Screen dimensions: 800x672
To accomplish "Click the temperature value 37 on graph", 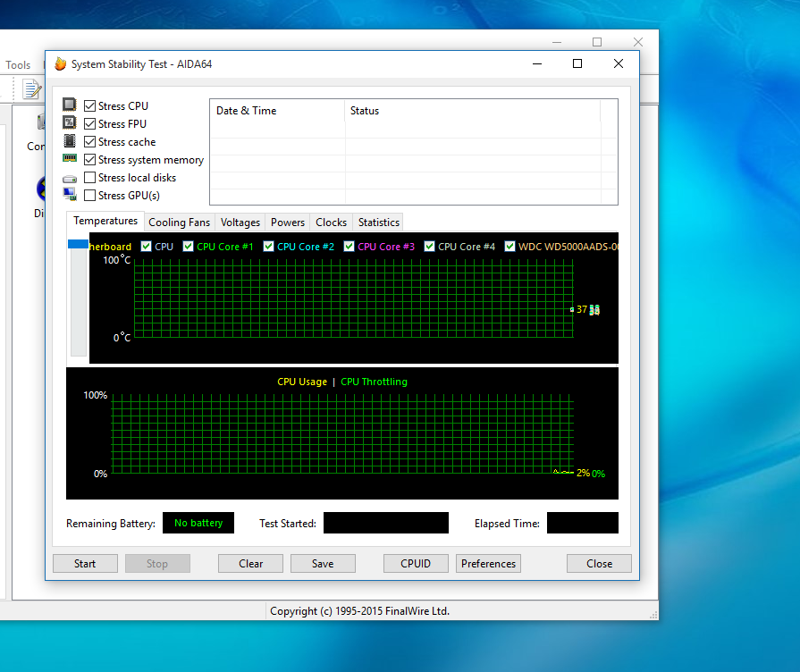I will pyautogui.click(x=582, y=309).
